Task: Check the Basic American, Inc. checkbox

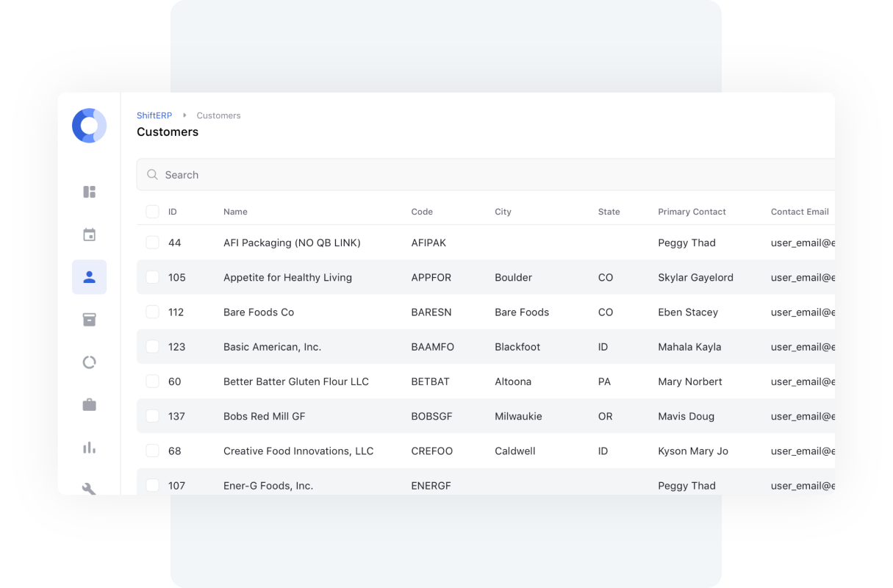Action: 152,346
